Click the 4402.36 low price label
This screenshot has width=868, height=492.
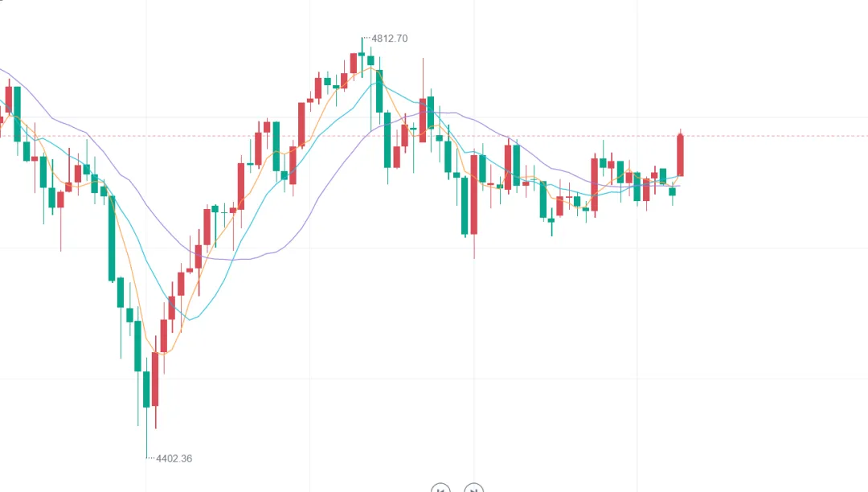pos(174,458)
